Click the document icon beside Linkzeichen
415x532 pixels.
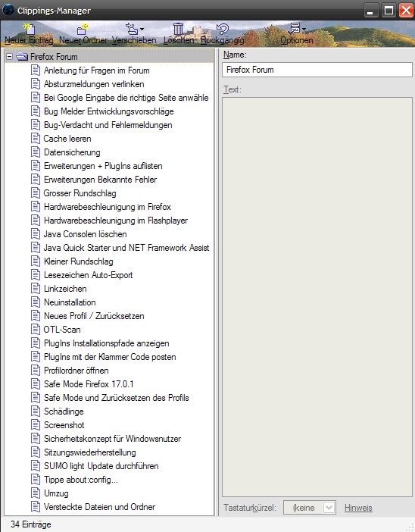(x=36, y=289)
